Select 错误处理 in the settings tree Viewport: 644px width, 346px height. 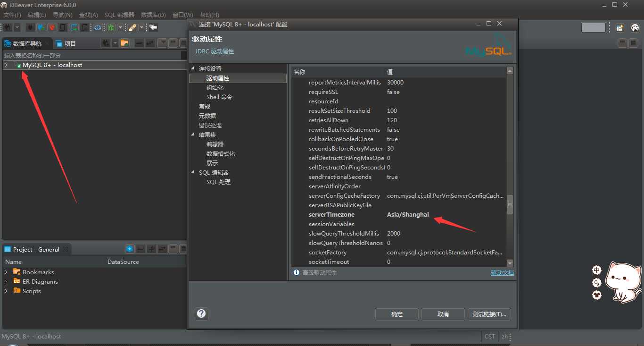210,125
